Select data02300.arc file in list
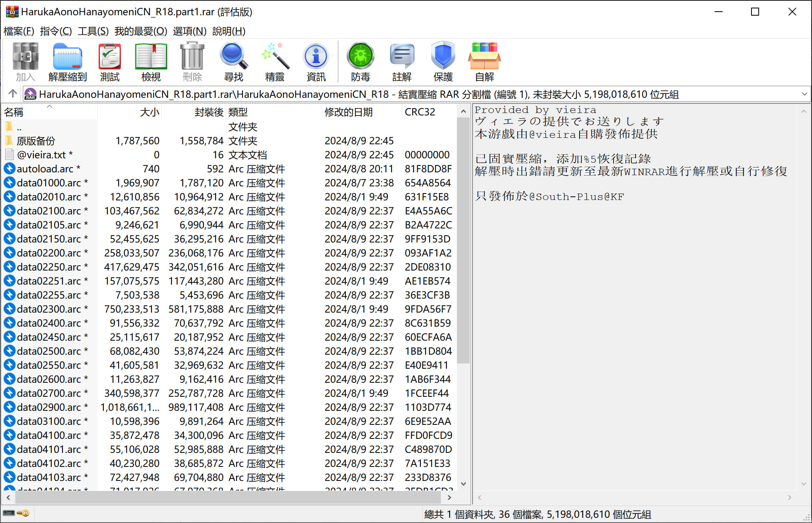The image size is (812, 523). (48, 309)
